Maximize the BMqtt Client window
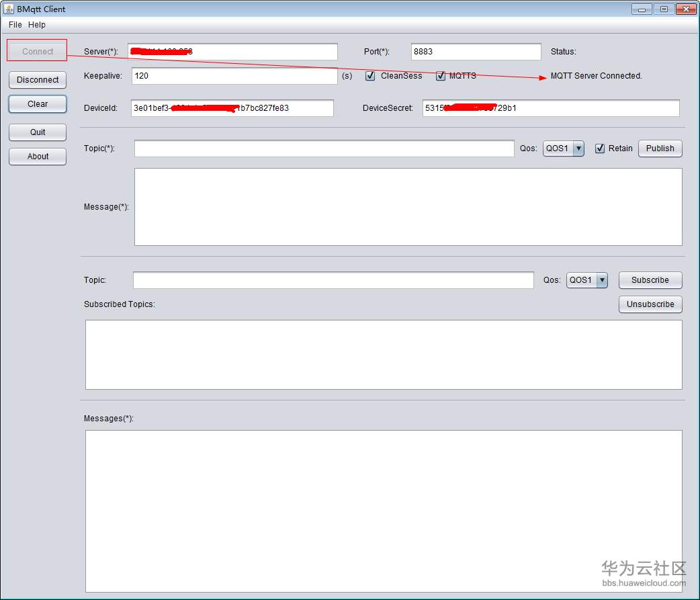 (x=664, y=9)
